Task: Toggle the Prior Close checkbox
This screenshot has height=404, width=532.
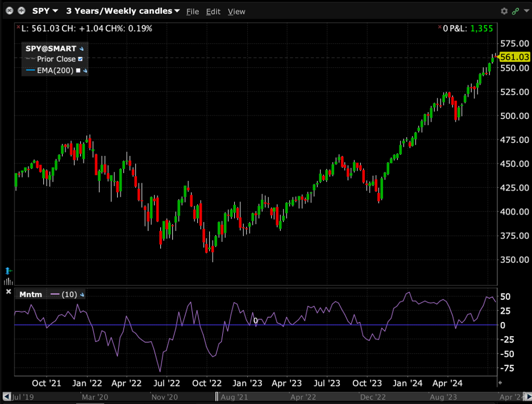Action: pyautogui.click(x=80, y=59)
